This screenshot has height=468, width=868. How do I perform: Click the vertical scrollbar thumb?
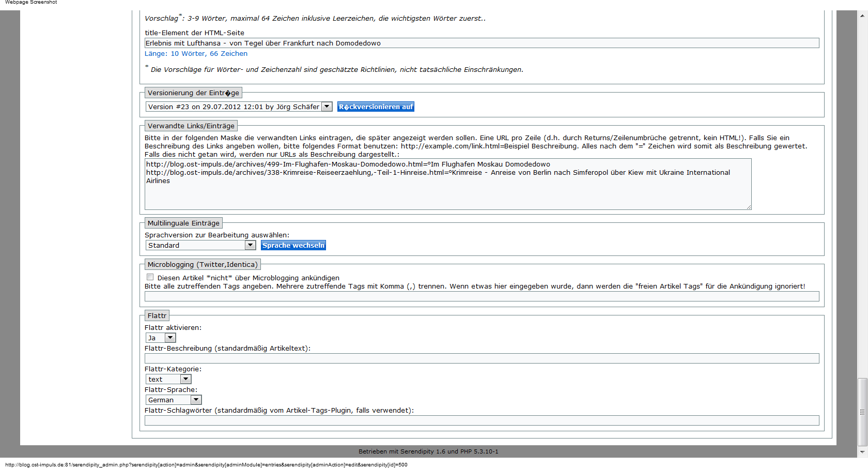(862, 412)
